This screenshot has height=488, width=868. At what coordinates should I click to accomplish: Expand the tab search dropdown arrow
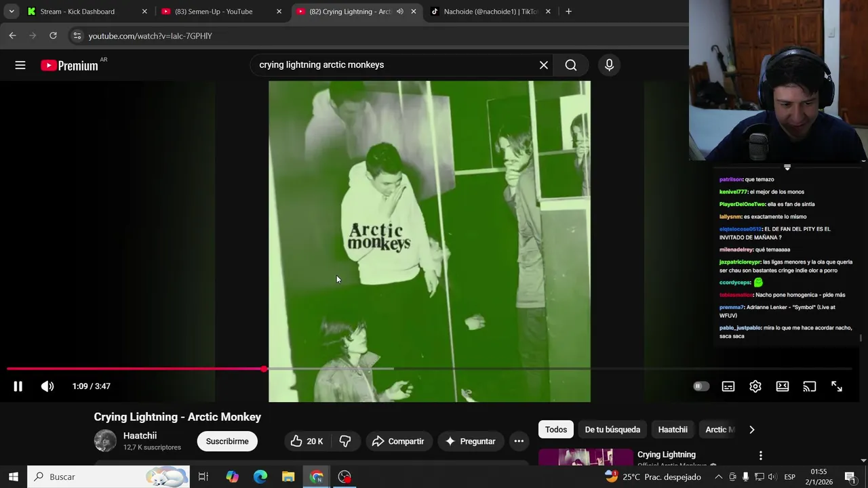click(x=12, y=12)
